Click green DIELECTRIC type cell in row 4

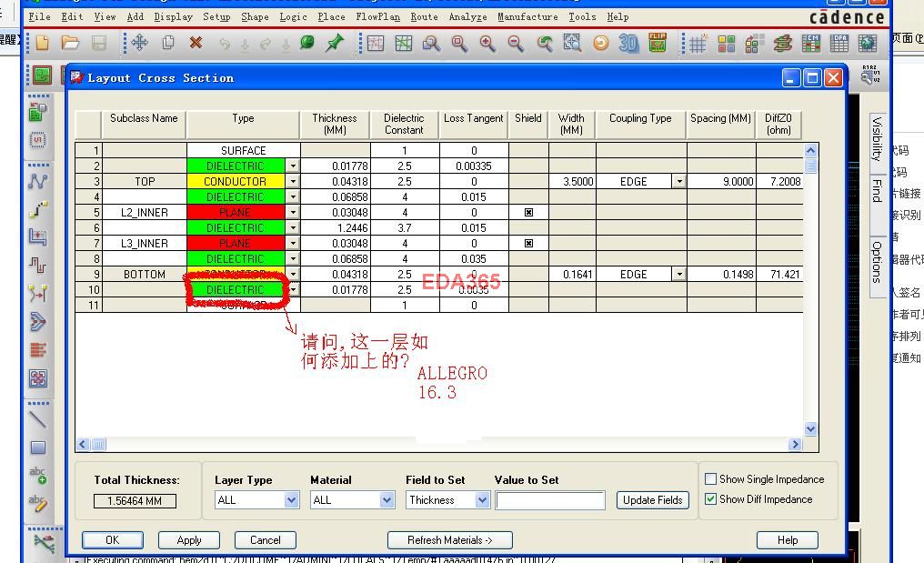[236, 196]
